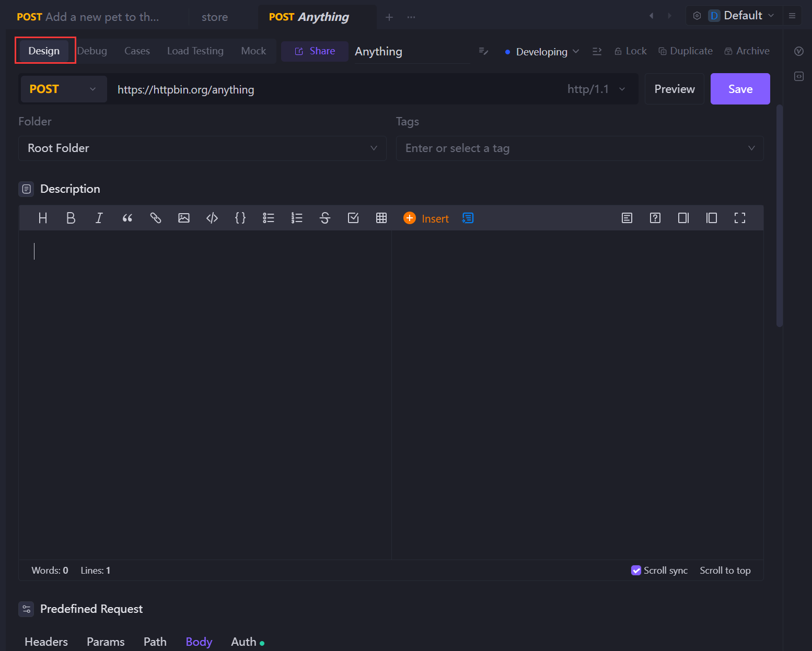Change the Developing status dropdown
This screenshot has height=651, width=812.
542,52
